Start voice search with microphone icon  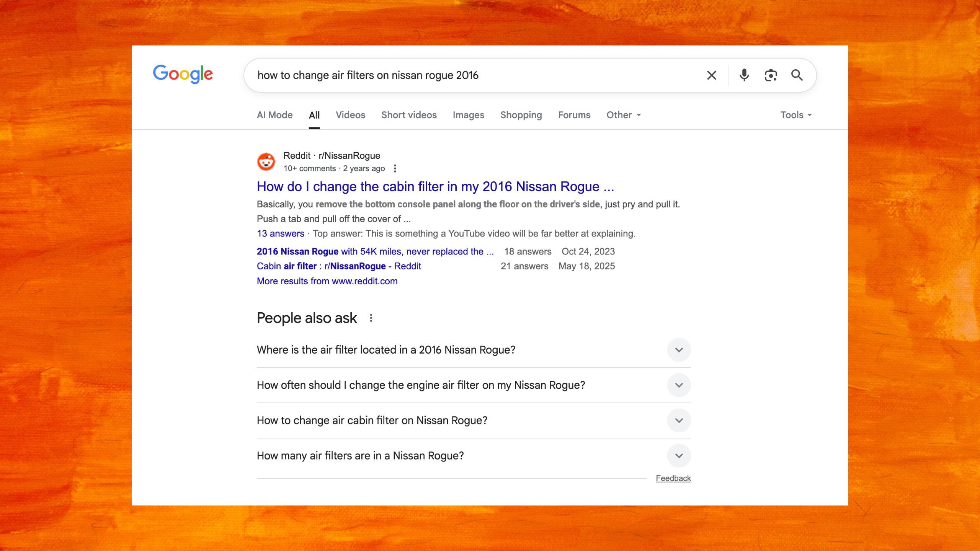pos(744,75)
